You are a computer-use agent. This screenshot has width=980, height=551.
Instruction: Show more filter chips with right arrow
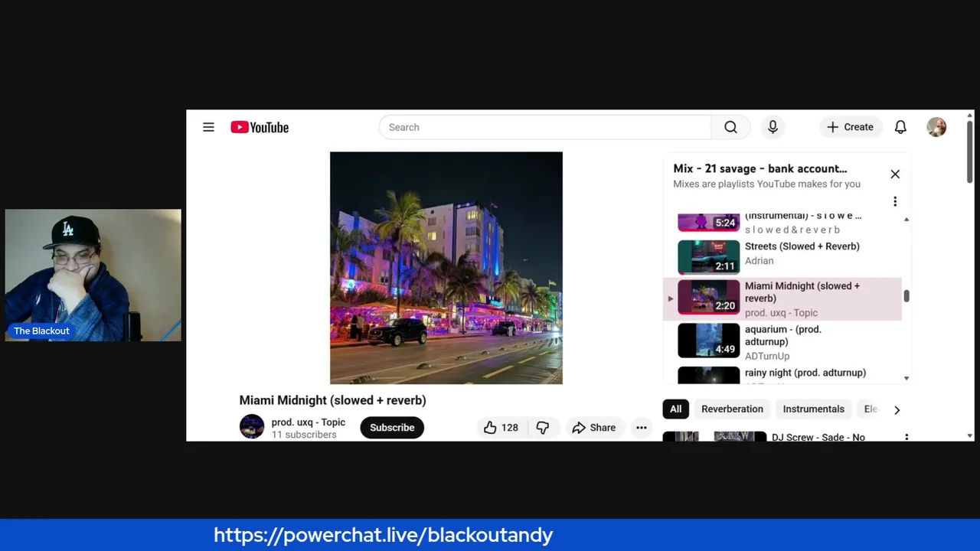(x=897, y=409)
